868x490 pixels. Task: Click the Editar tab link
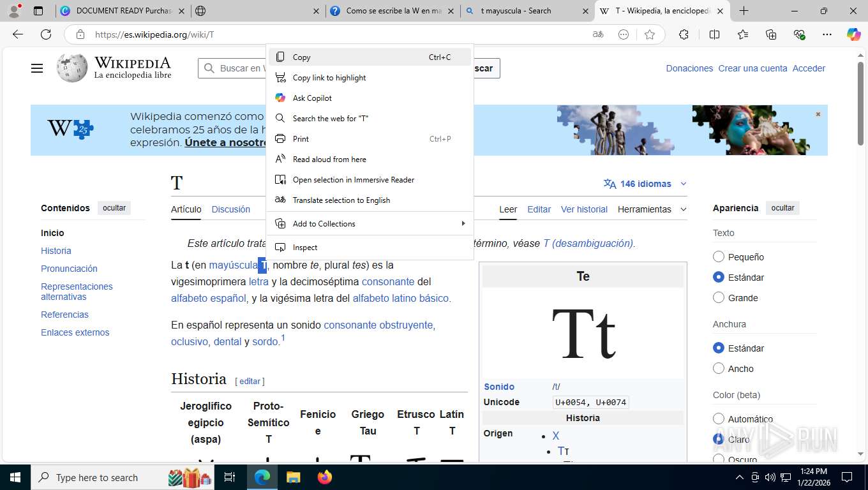(x=539, y=209)
